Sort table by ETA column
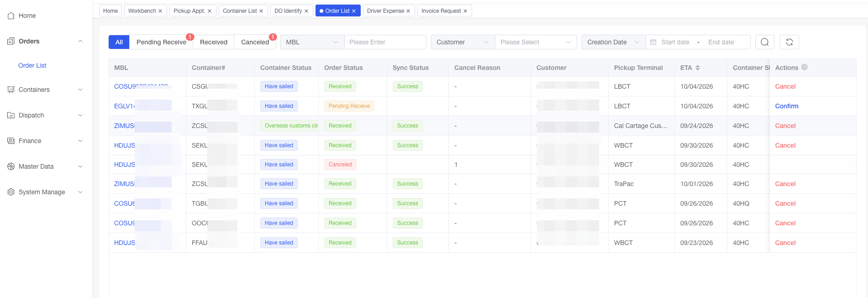The height and width of the screenshot is (298, 868). (698, 68)
